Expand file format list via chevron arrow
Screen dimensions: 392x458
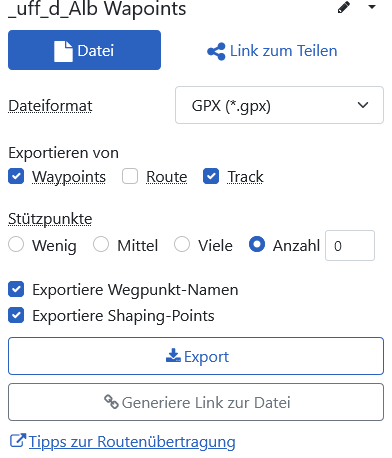coord(363,105)
